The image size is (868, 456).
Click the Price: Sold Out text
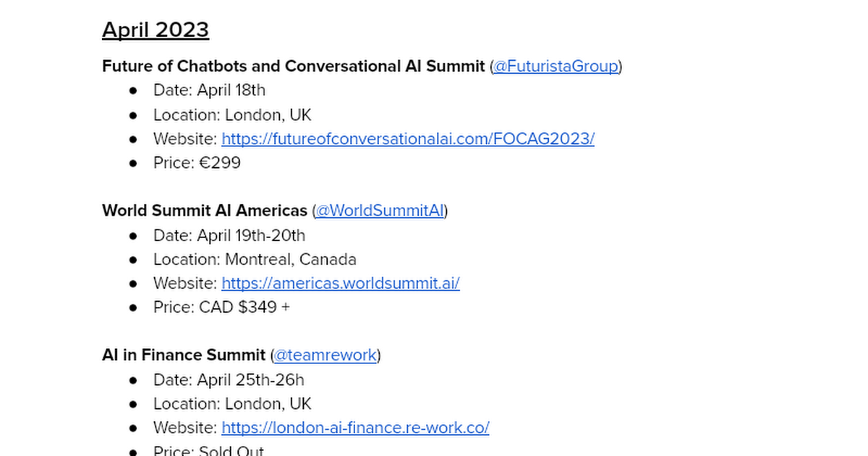208,450
